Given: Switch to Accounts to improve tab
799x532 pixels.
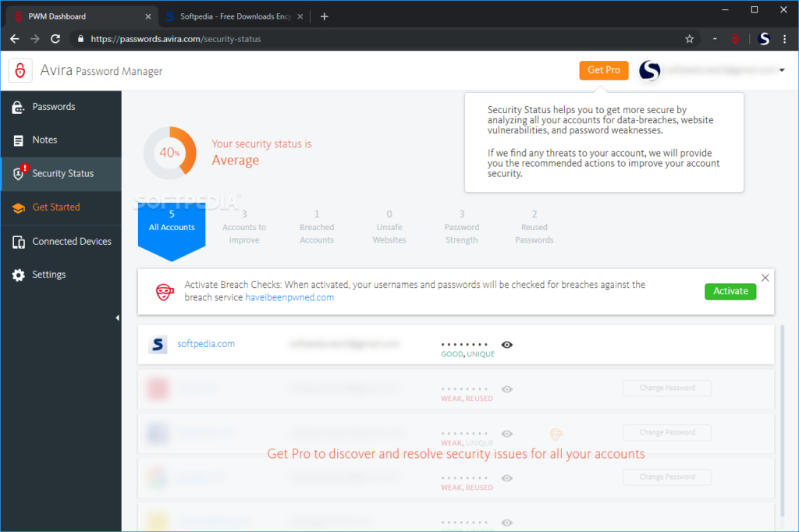Looking at the screenshot, I should click(244, 227).
